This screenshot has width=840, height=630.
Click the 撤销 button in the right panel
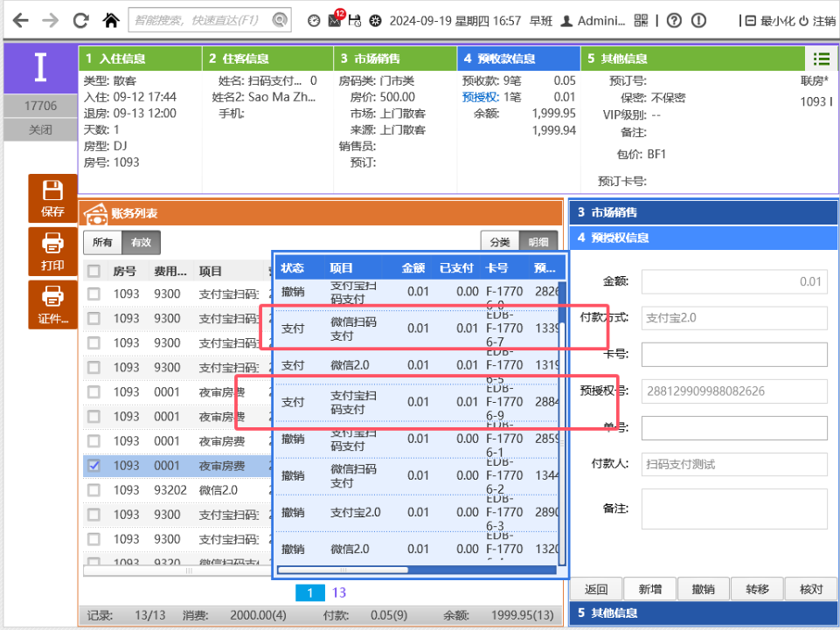click(704, 589)
